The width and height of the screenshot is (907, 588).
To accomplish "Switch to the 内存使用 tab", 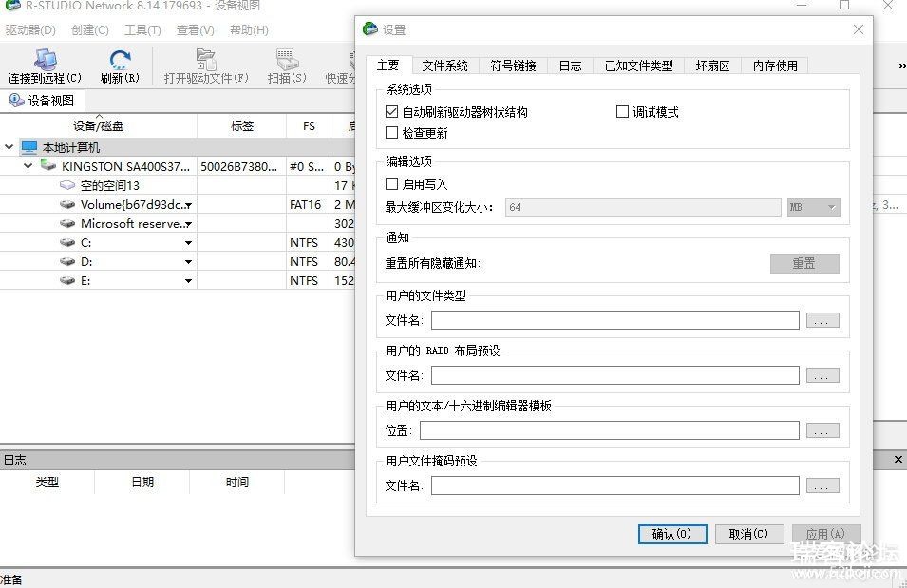I will point(775,66).
